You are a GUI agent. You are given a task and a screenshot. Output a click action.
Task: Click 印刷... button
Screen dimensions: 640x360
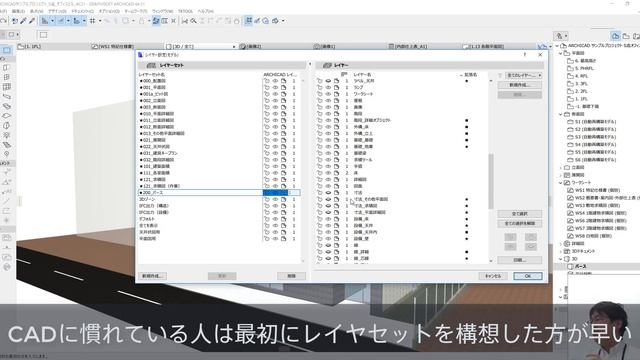point(520,260)
